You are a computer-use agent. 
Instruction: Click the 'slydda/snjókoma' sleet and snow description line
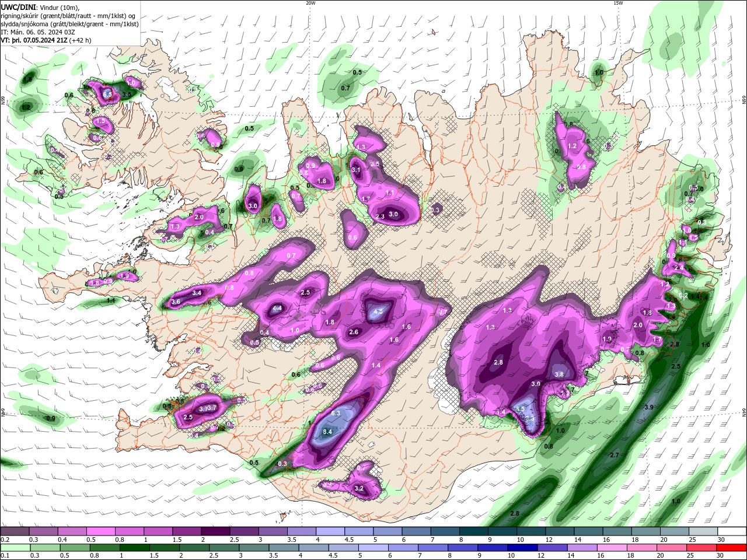(69, 24)
